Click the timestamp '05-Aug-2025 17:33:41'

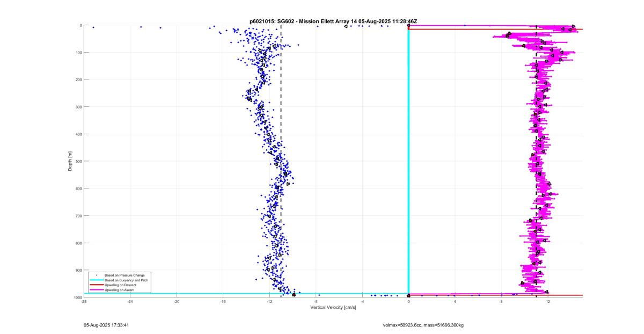pyautogui.click(x=106, y=325)
